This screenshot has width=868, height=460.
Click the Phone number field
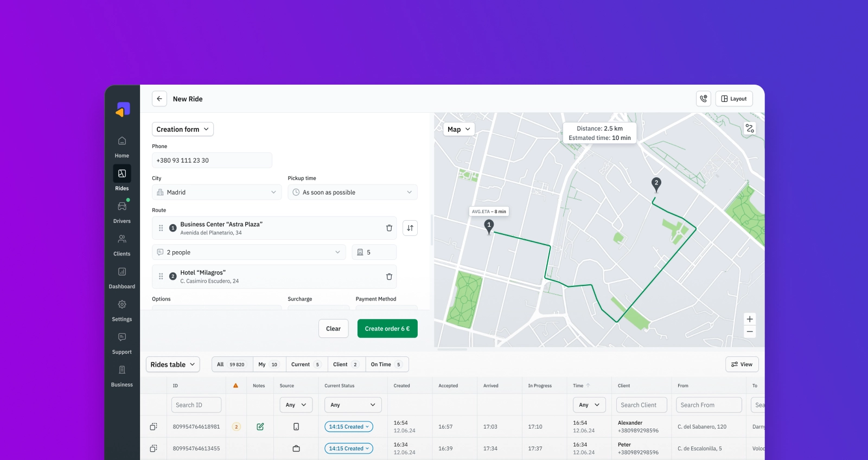212,161
